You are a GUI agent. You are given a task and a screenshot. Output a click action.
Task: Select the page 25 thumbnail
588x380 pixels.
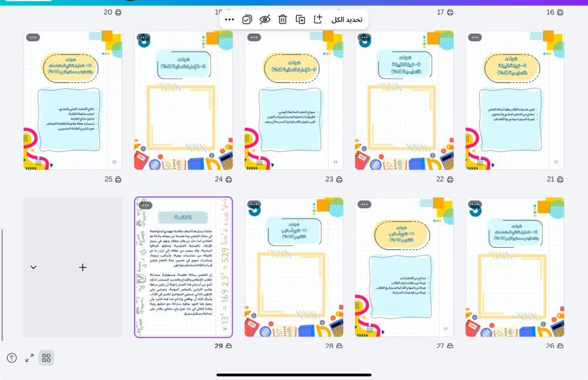(73, 100)
